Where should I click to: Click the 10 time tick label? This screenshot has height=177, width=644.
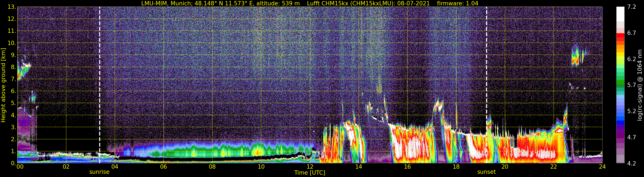click(261, 167)
